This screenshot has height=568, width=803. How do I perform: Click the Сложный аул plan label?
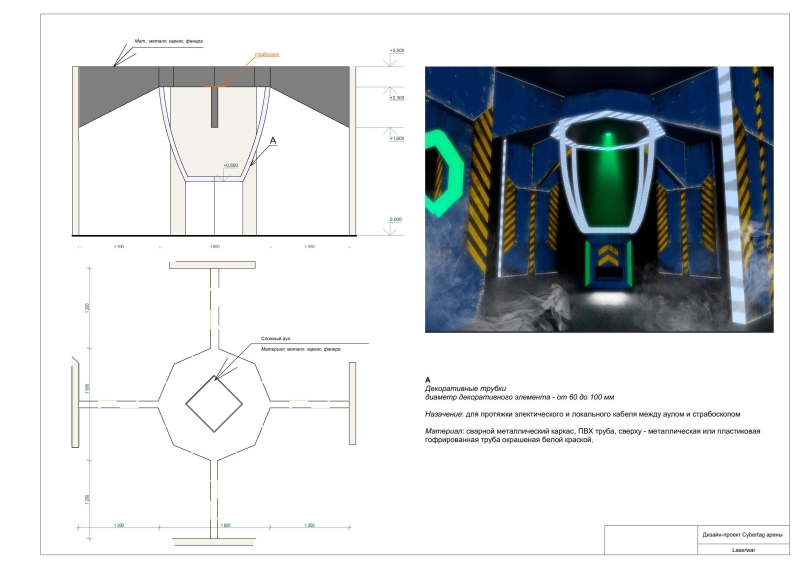click(277, 339)
